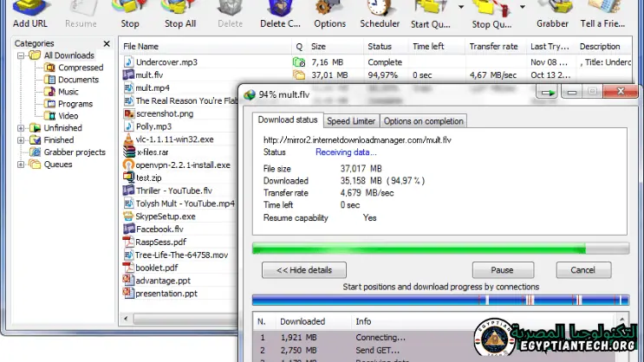The width and height of the screenshot is (644, 362).
Task: Select the Documents category
Action: click(x=78, y=80)
